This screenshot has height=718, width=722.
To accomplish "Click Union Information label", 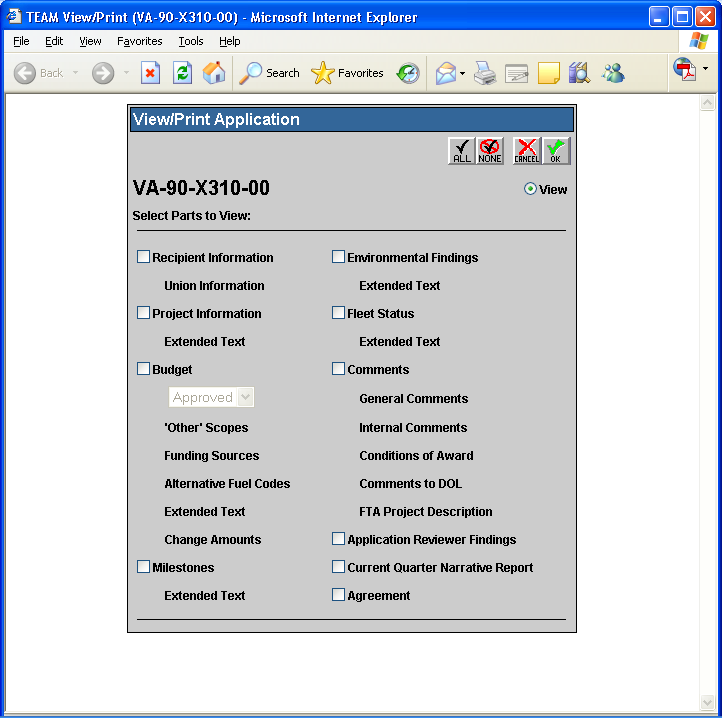I will tap(214, 286).
